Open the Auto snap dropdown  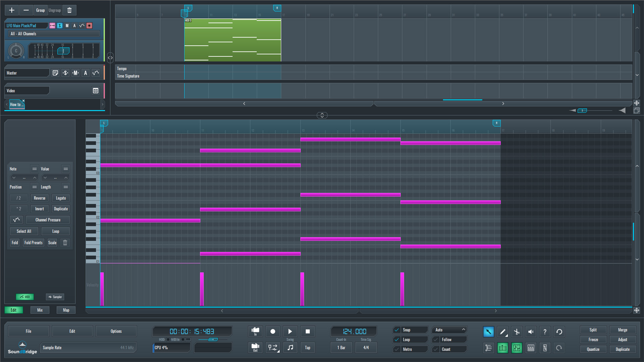pyautogui.click(x=449, y=330)
